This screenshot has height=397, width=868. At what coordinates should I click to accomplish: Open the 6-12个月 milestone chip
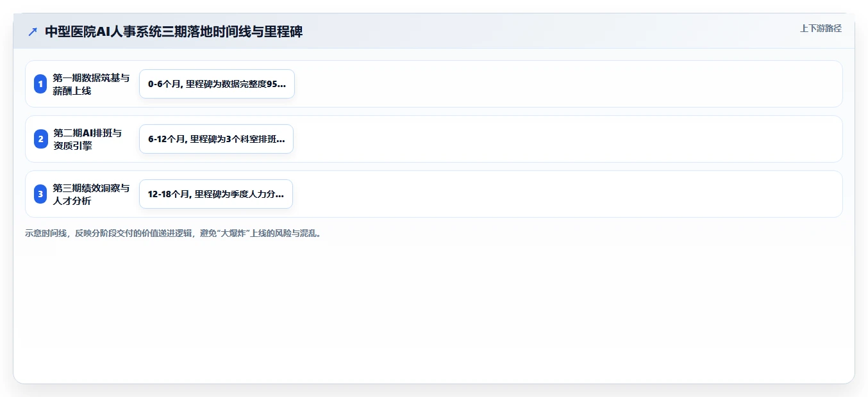[216, 139]
